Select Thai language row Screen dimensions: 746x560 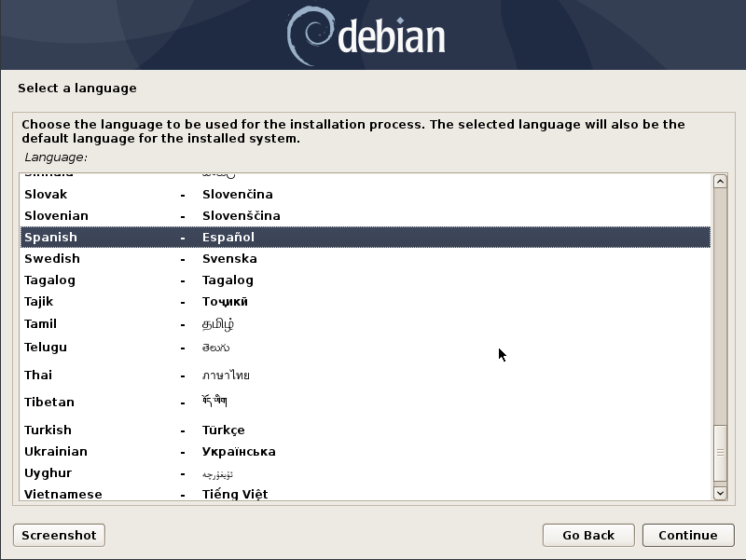pyautogui.click(x=366, y=376)
